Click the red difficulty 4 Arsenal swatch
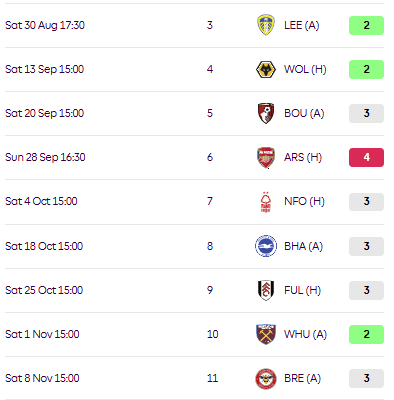 (366, 157)
